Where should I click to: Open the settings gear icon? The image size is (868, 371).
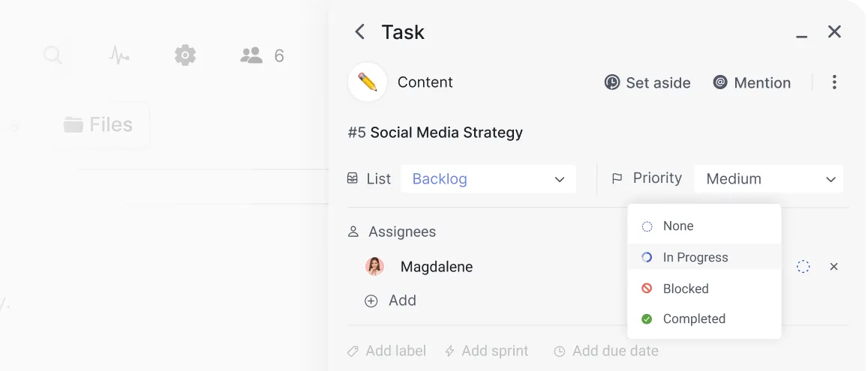(185, 55)
